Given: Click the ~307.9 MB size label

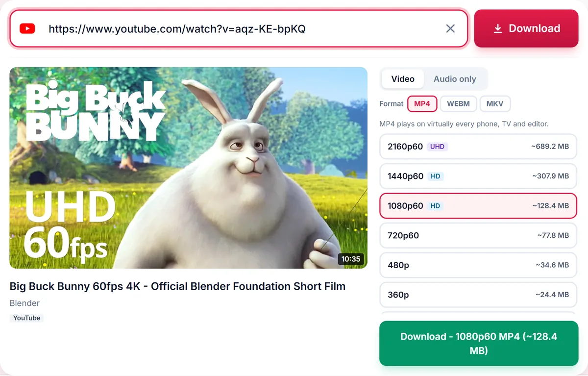Looking at the screenshot, I should (x=550, y=176).
